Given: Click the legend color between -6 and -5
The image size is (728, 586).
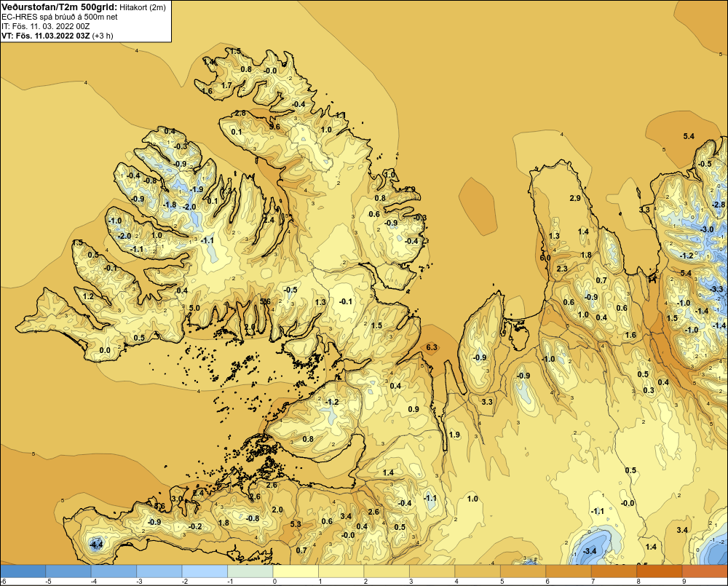Looking at the screenshot, I should [23, 571].
